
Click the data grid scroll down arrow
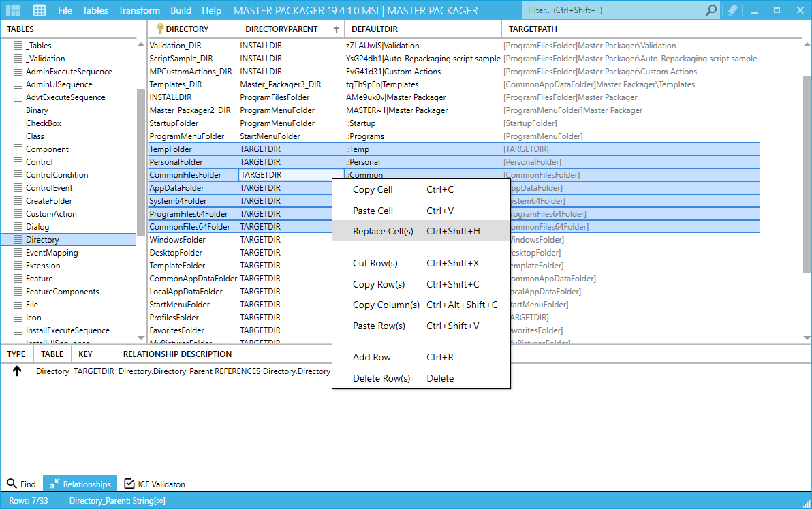(x=807, y=337)
